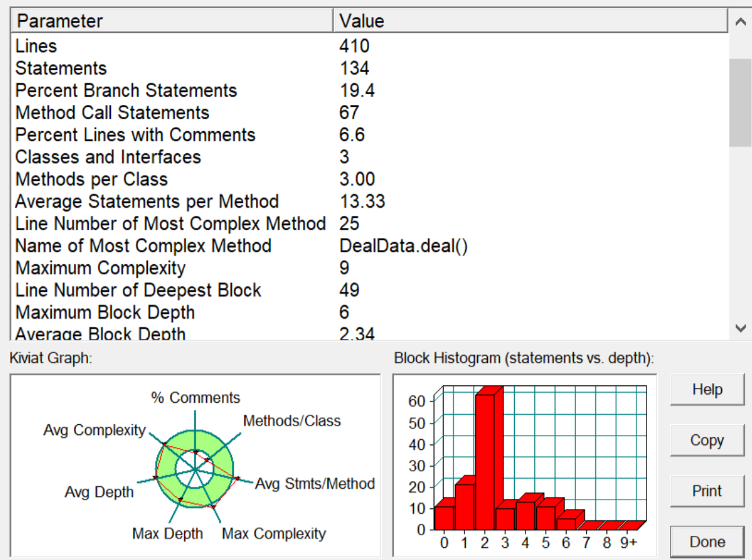
Task: Click the Value column header
Action: pyautogui.click(x=530, y=21)
